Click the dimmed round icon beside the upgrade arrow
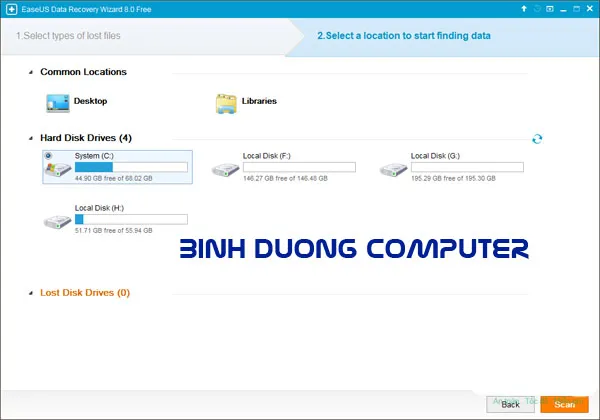The image size is (600, 420). (537, 8)
